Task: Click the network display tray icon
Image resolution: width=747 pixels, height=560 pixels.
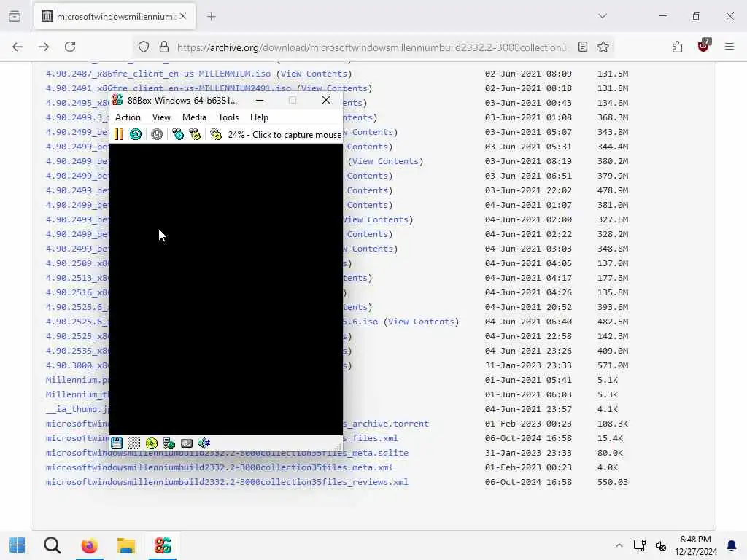Action: (x=639, y=545)
